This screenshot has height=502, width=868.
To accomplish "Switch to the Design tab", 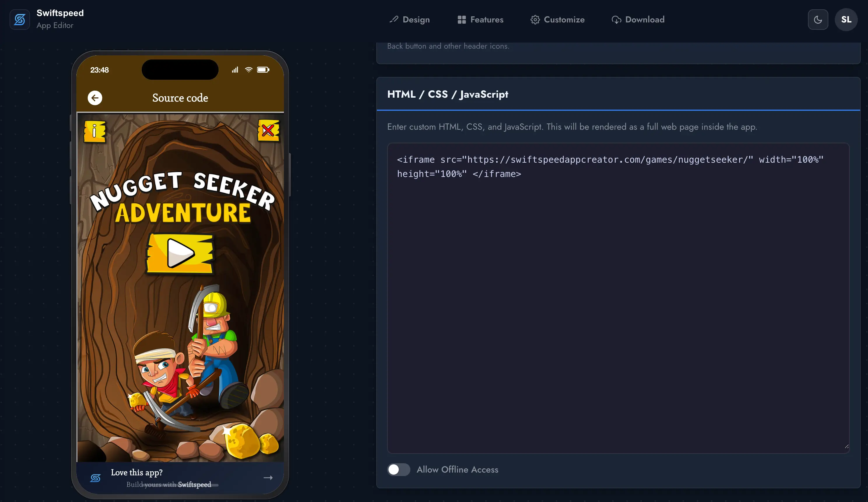I will (x=410, y=20).
